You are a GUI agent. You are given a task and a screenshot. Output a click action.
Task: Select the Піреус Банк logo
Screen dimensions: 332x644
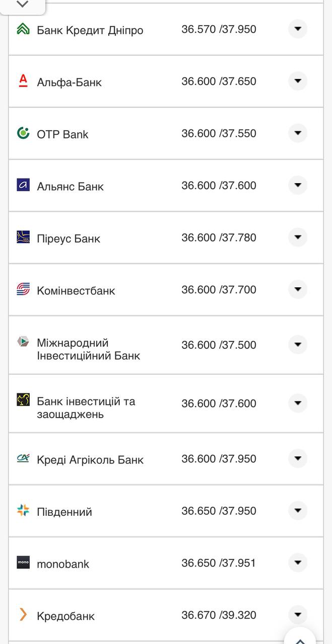22,237
